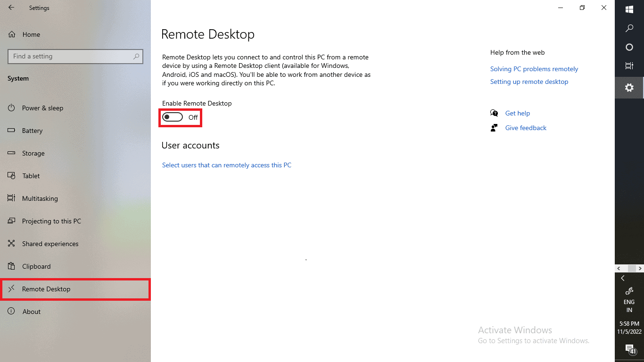Viewport: 644px width, 362px height.
Task: Expand hidden icons in the system tray
Action: (623, 278)
